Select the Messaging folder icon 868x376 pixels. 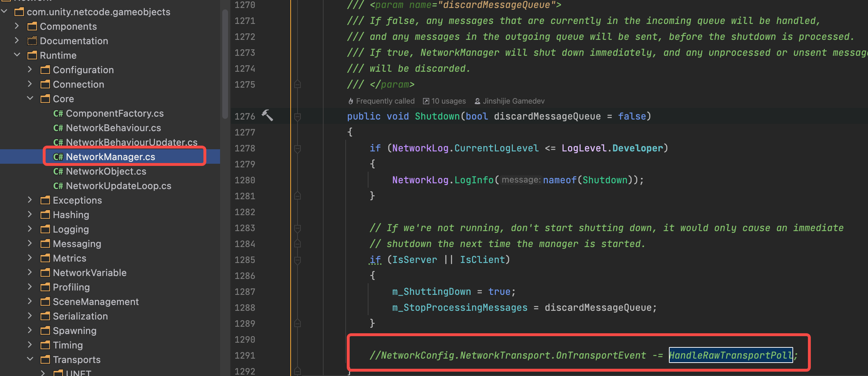pyautogui.click(x=45, y=243)
